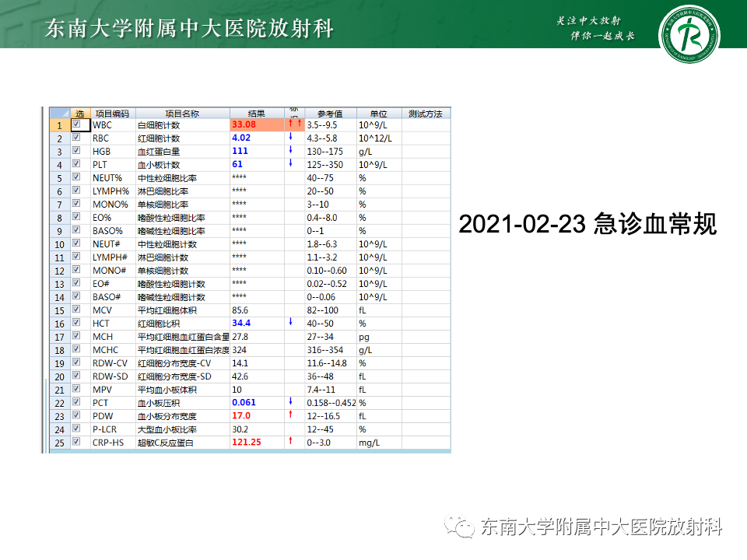Uncheck the PCT row checkbox
747x560 pixels.
click(76, 402)
